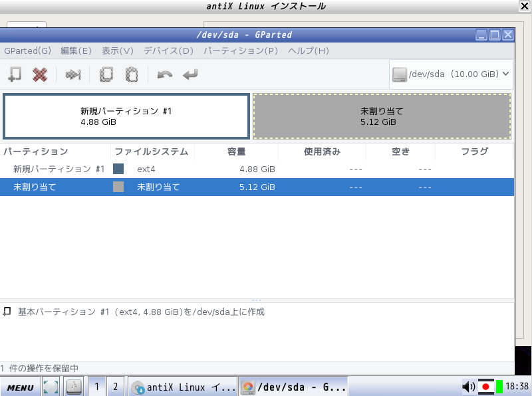Switch to antiX Linux installer taskbar entry
Viewport: 532px width, 396px height.
(x=183, y=387)
